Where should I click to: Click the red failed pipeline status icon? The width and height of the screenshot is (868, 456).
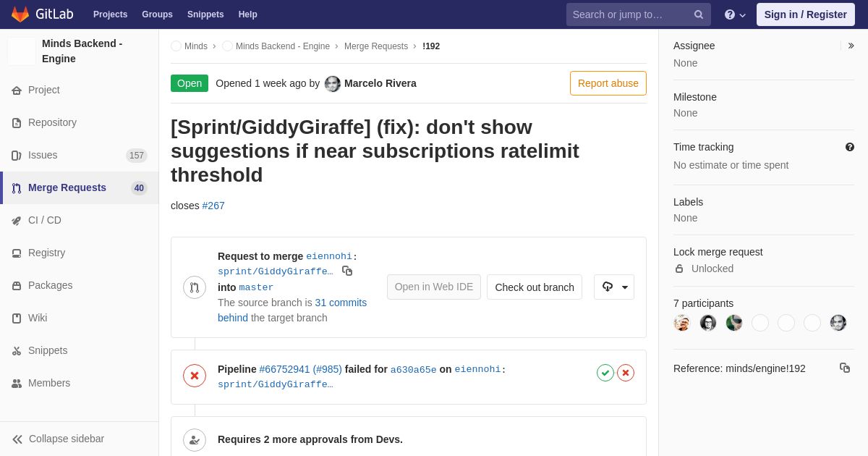[x=195, y=376]
